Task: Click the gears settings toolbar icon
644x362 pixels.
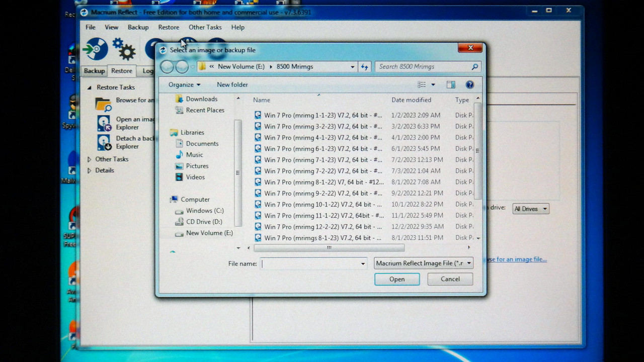Action: coord(124,49)
